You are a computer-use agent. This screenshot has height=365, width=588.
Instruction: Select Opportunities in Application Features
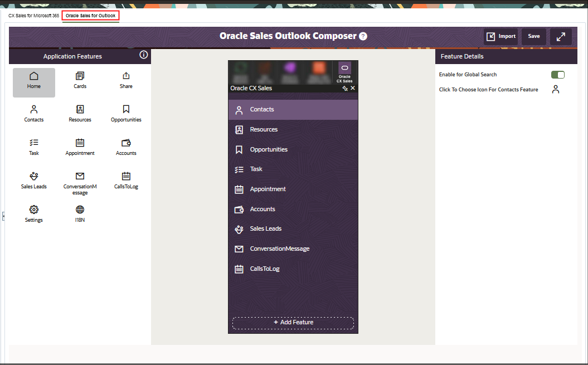pyautogui.click(x=126, y=114)
